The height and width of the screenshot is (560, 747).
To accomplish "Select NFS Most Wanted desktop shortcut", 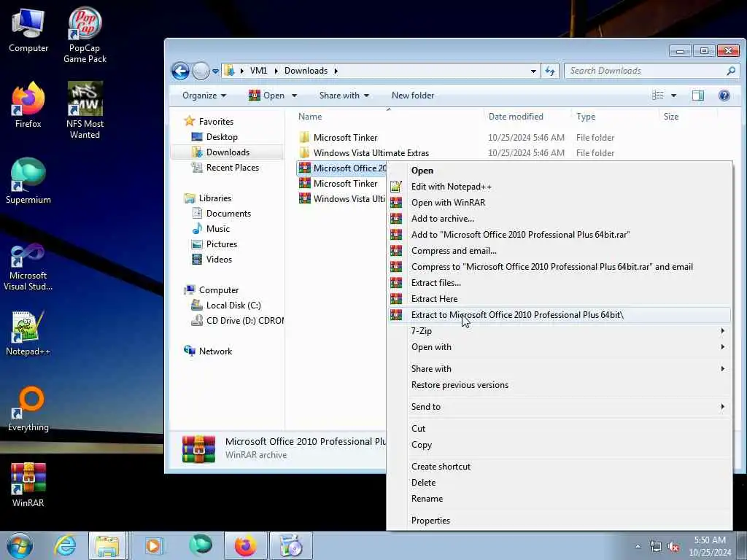I will tap(85, 111).
